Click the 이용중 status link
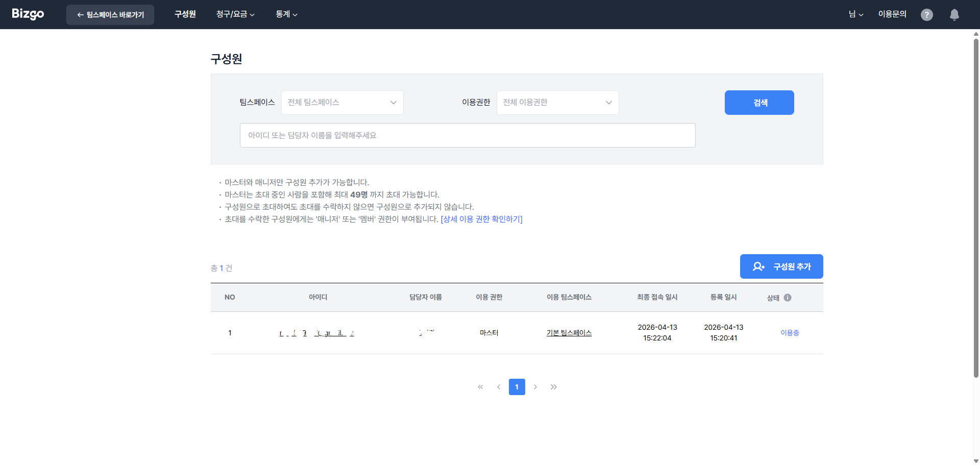 click(790, 332)
